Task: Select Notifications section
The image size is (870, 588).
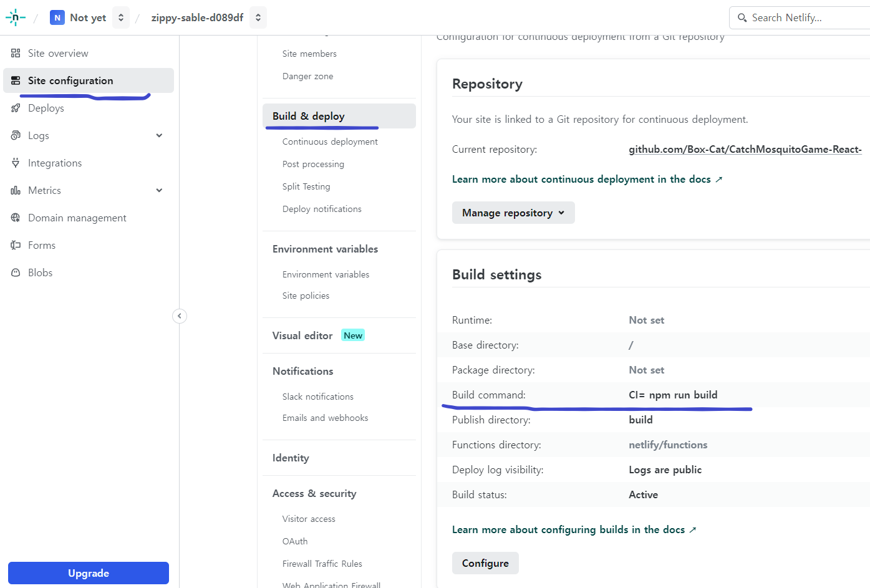Action: point(302,371)
